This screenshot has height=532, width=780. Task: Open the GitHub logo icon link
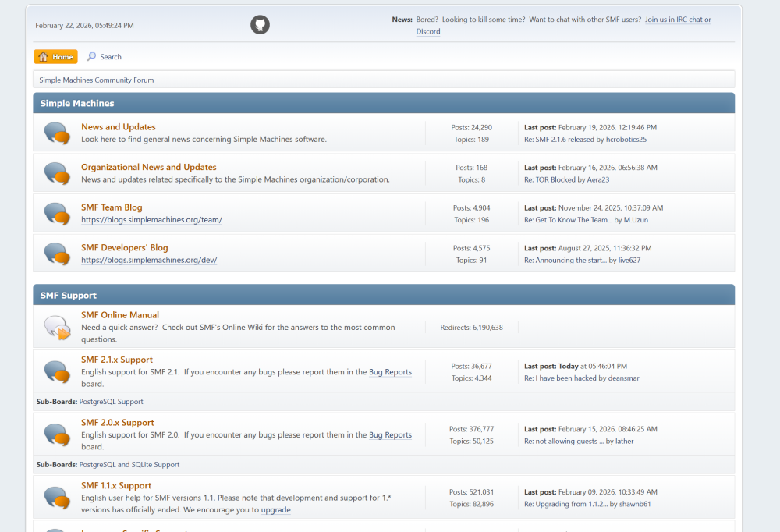pos(260,24)
